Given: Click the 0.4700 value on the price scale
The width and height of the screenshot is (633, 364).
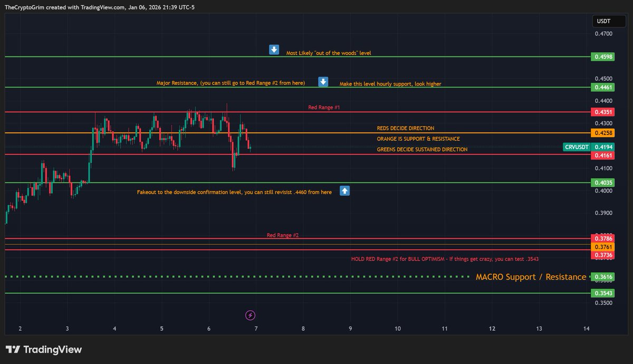Looking at the screenshot, I should (605, 33).
